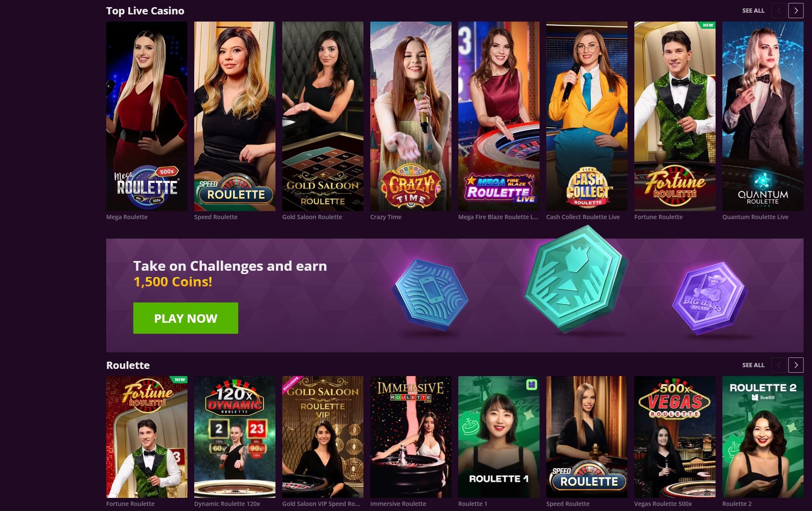Click SEE ALL for Top Live Casino
This screenshot has height=511, width=812.
[x=753, y=11]
